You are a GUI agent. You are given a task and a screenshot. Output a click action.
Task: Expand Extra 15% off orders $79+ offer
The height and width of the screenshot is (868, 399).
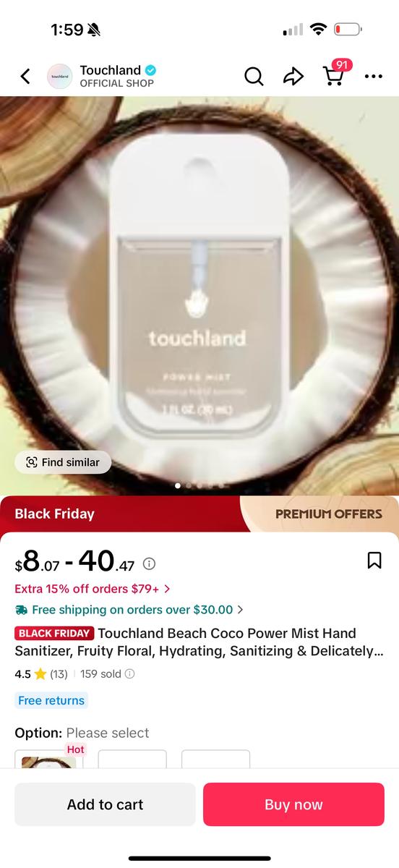click(x=93, y=589)
